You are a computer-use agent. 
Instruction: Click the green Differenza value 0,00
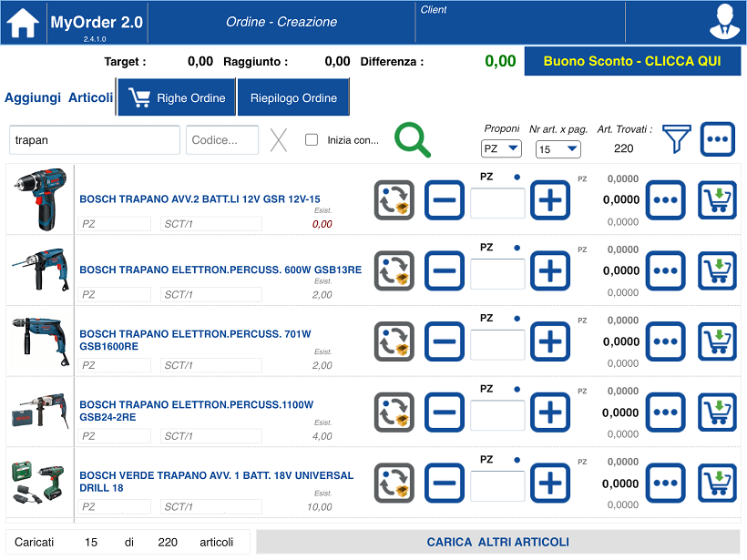click(500, 61)
